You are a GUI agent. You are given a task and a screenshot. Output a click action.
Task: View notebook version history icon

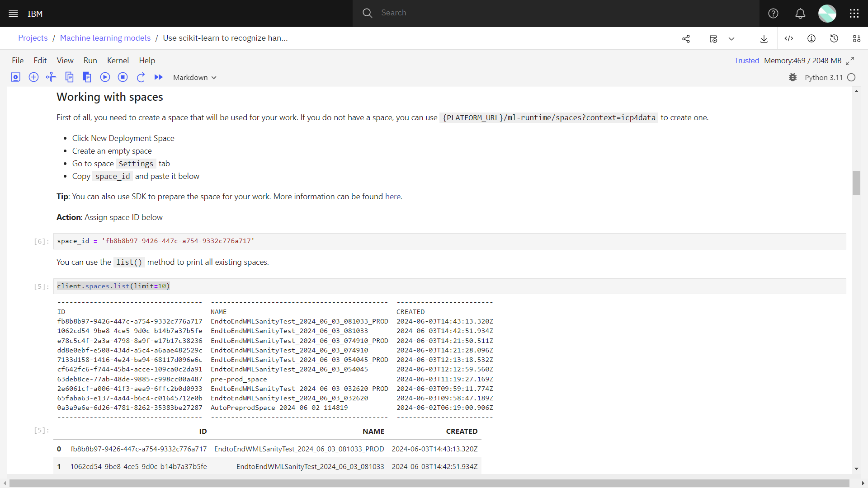834,38
